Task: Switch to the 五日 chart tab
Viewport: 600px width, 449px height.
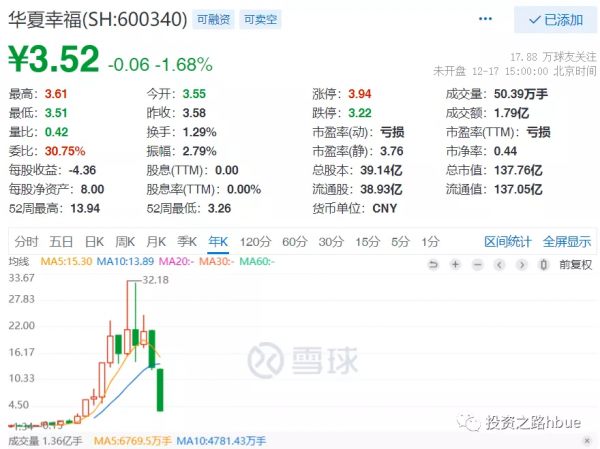Action: point(61,242)
